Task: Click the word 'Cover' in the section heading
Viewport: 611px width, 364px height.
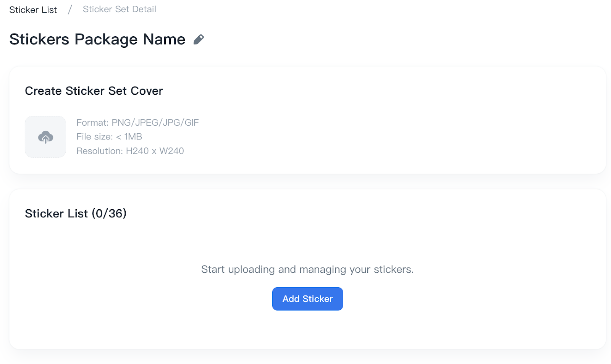Action: click(x=147, y=91)
